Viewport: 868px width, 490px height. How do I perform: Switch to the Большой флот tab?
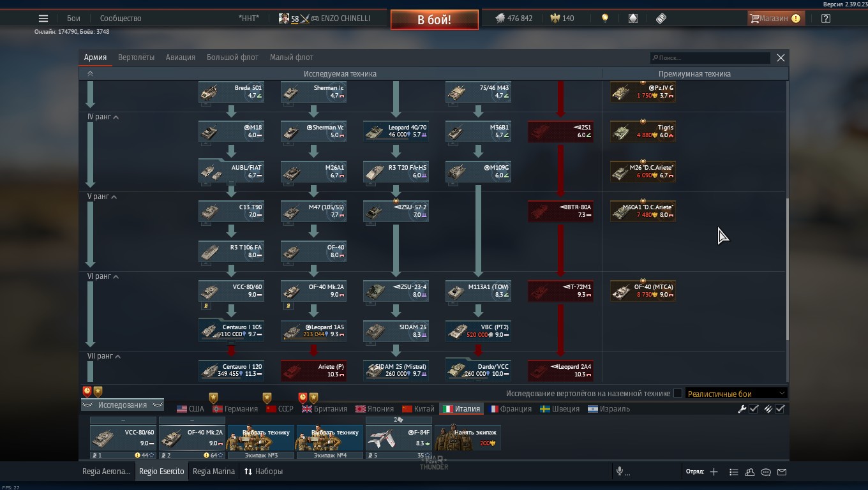tap(232, 57)
